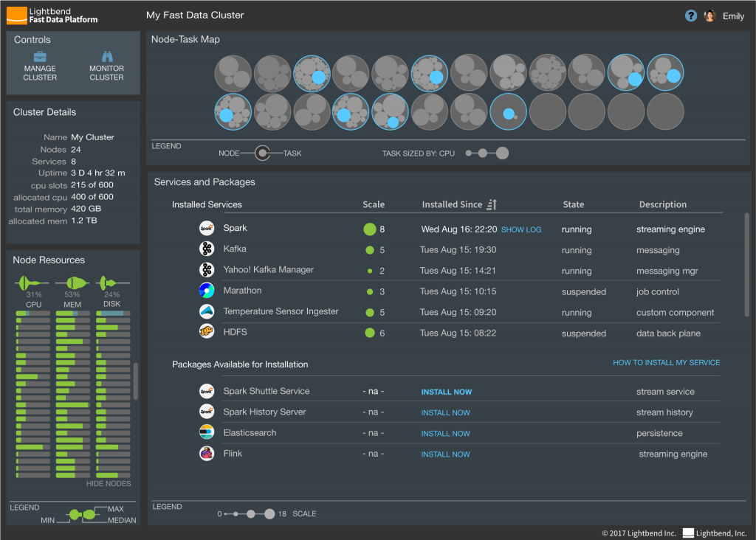Click the Installed Since column header

click(452, 204)
